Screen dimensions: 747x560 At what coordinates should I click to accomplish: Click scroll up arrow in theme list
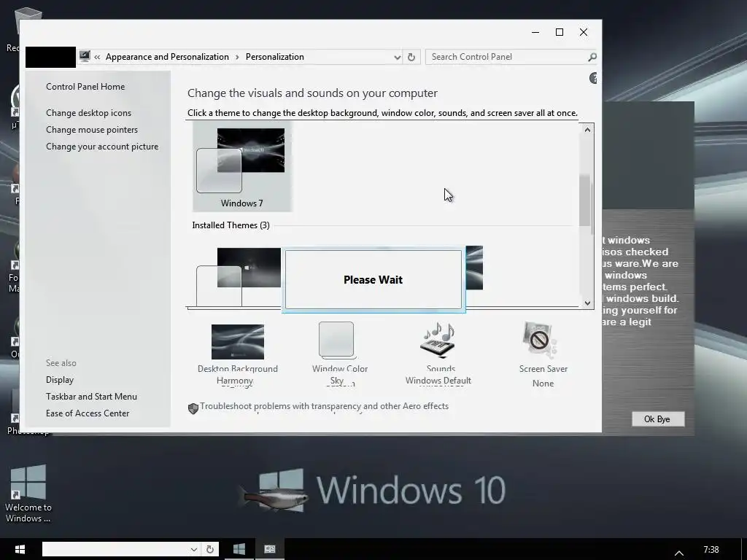coord(587,130)
